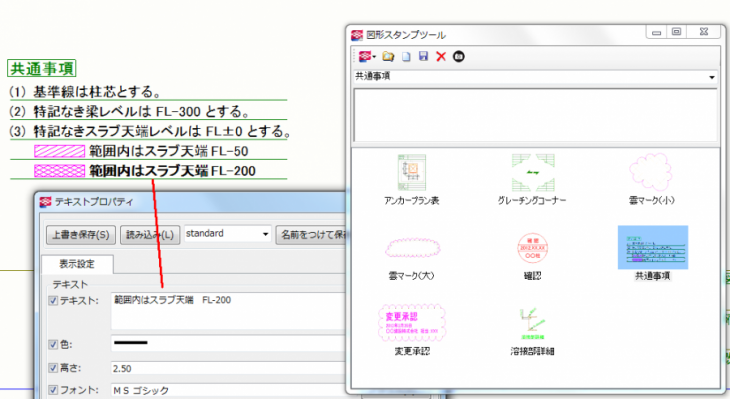Click the text 範囲内はスラブ天端 FL-50
Screen dimensions: 730x399
pos(169,151)
